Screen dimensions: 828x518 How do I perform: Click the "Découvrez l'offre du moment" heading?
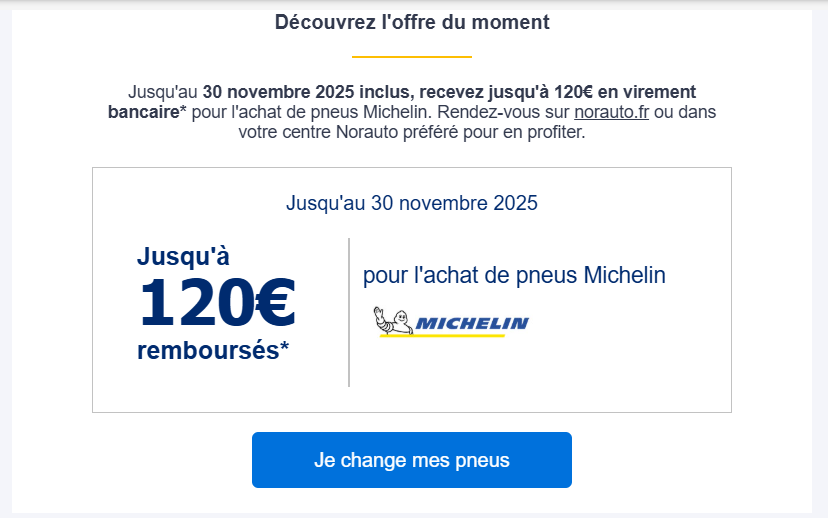tap(412, 21)
